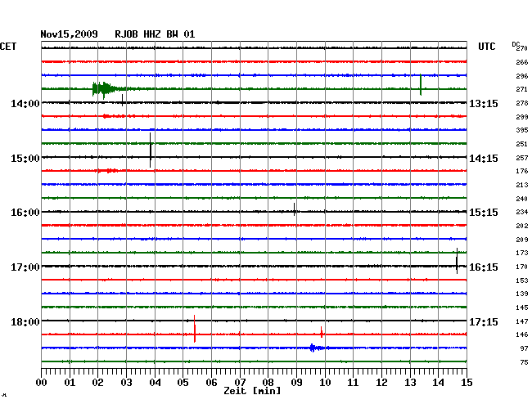Click the 13 minute axis label

410,382
